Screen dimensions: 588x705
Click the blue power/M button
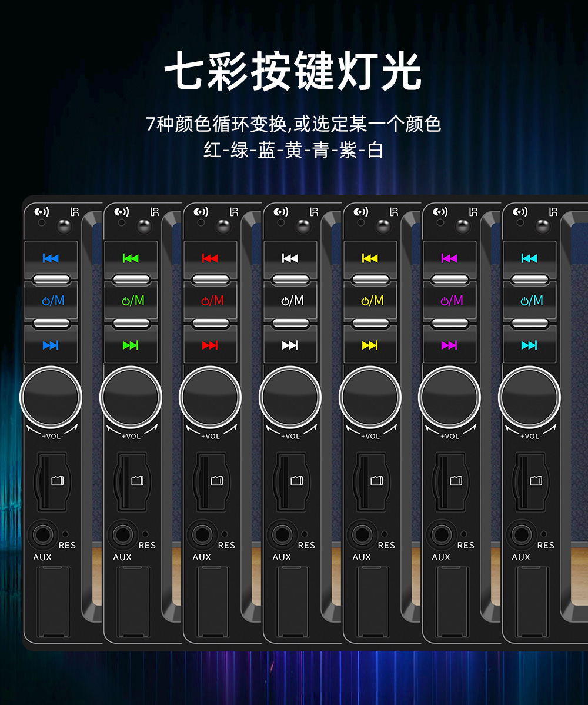(x=51, y=300)
